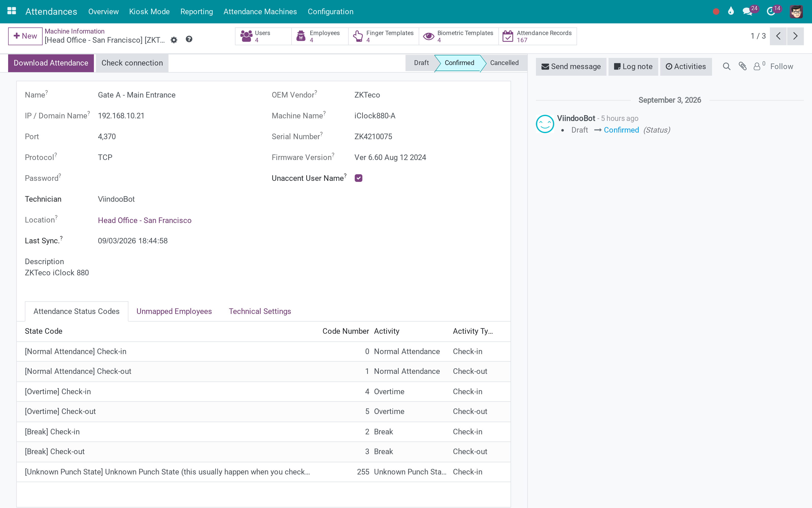812x508 pixels.
Task: Click the IP address field 192.168.10.21
Action: 121,116
